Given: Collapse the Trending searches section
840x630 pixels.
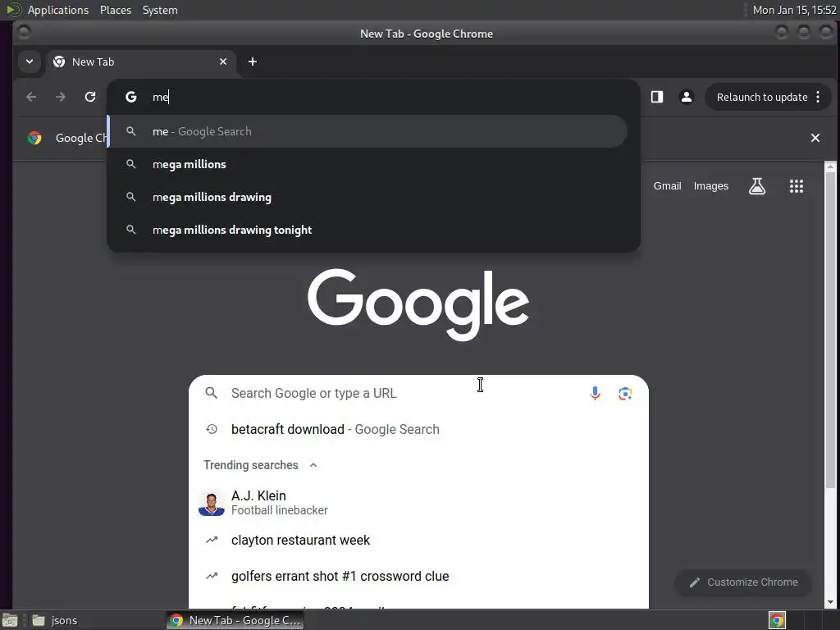Looking at the screenshot, I should click(x=313, y=465).
